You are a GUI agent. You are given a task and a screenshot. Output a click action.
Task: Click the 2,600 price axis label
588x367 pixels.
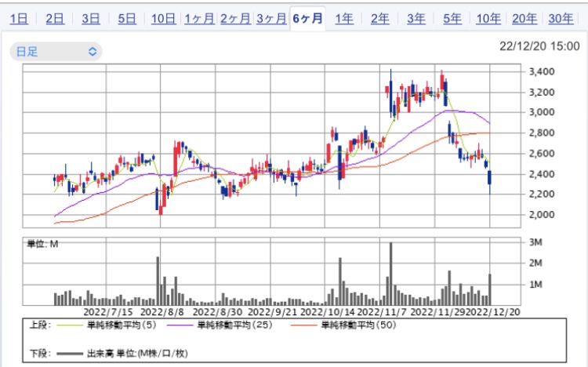542,153
